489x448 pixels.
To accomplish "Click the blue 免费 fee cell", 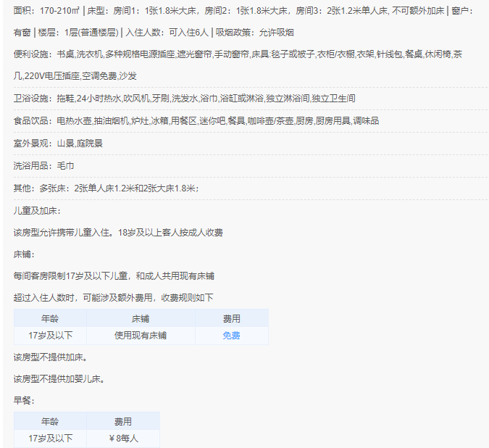I will click(x=231, y=336).
